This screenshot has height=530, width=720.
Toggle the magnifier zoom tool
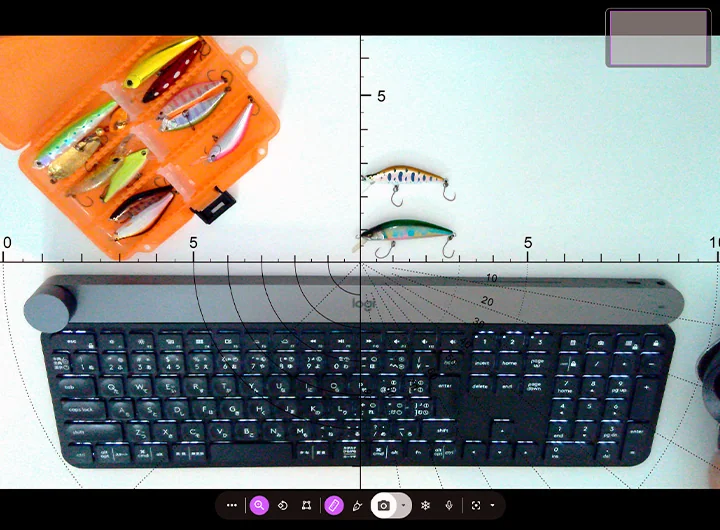tap(259, 506)
